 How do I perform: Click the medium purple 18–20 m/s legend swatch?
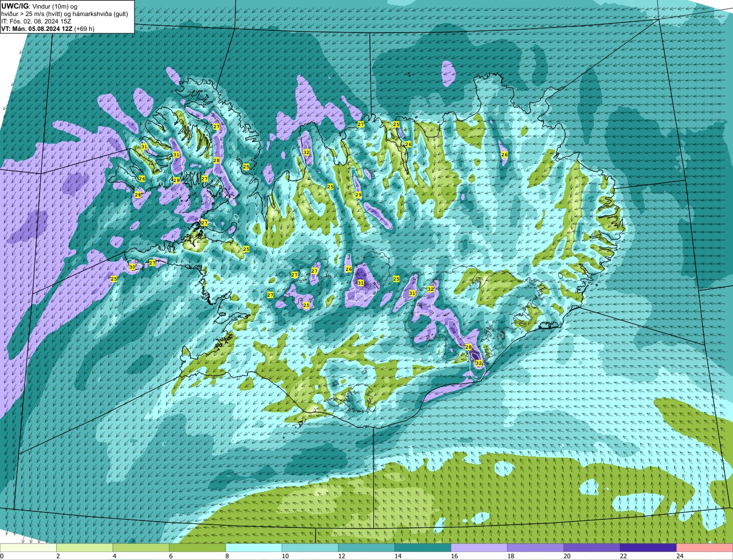[536, 547]
